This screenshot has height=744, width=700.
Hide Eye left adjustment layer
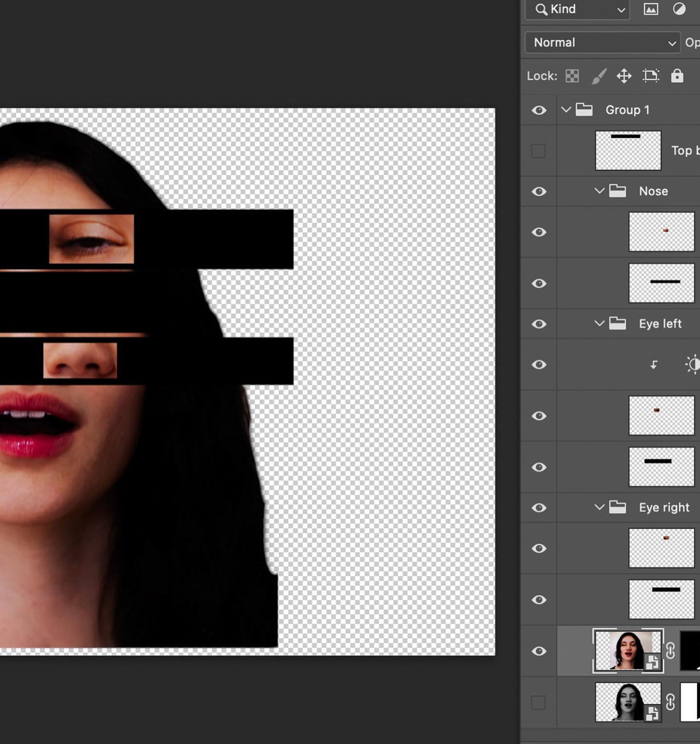539,365
